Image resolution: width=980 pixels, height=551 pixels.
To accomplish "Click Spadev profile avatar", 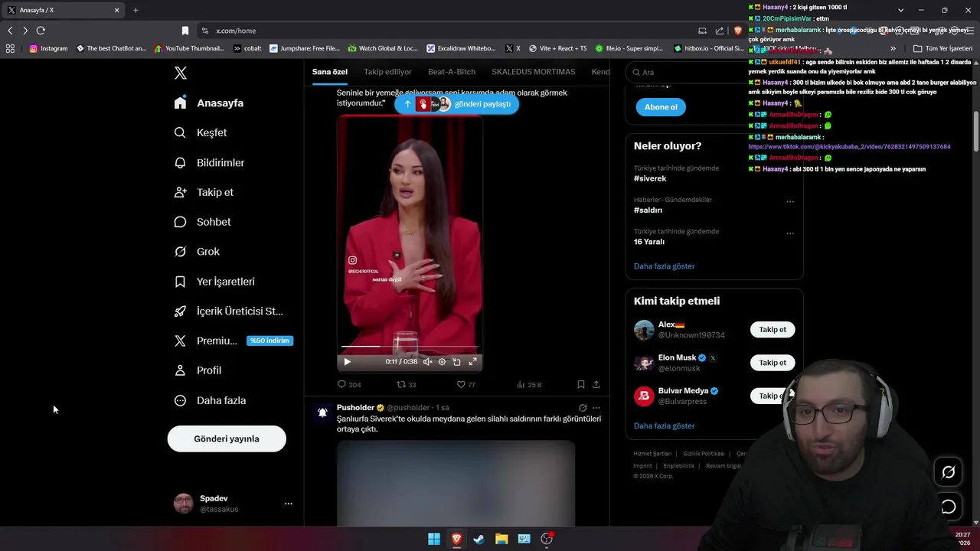I will [184, 504].
